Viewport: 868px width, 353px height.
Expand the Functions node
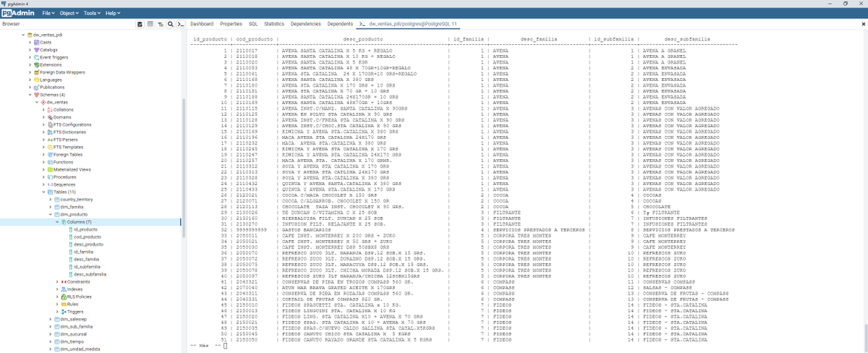pyautogui.click(x=43, y=162)
